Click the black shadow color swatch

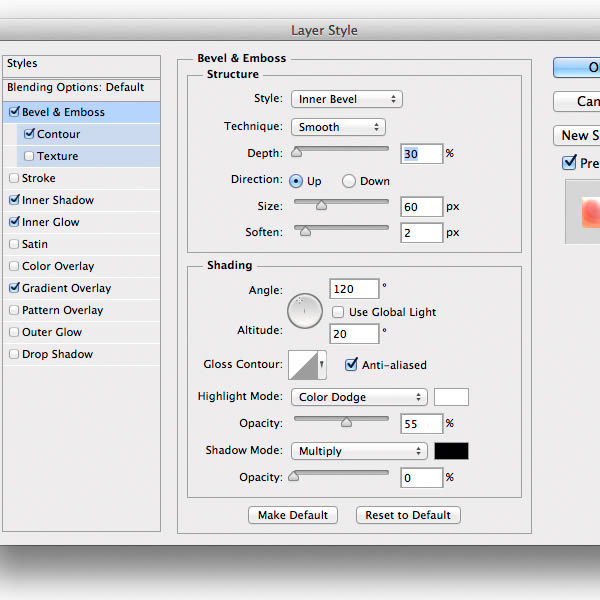[x=451, y=451]
